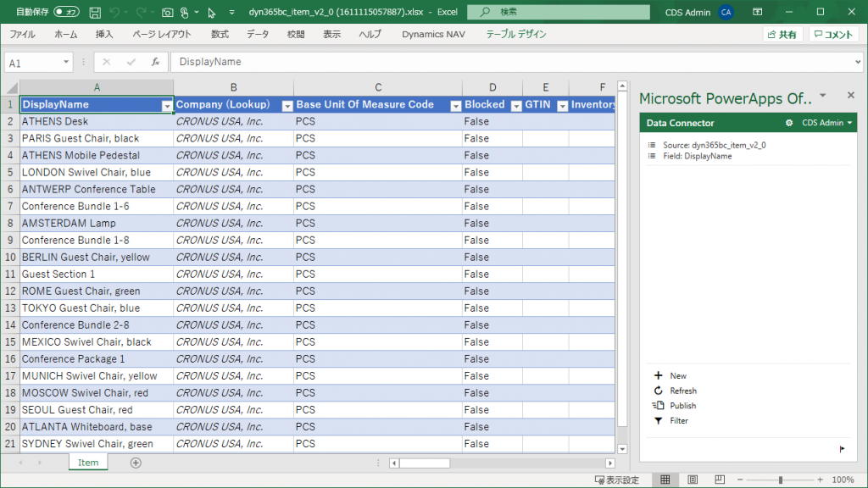The image size is (868, 488).
Task: Open the DisplayName column filter dropdown
Action: point(167,105)
